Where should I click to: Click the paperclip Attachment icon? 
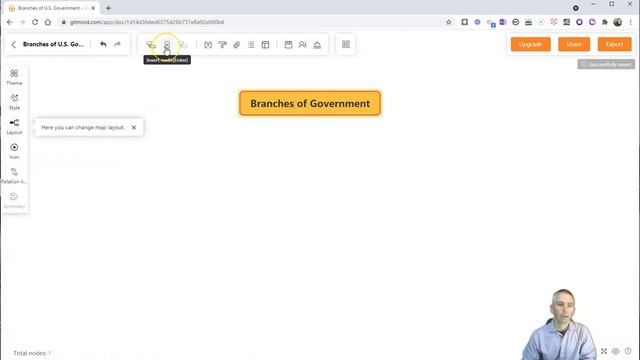237,44
